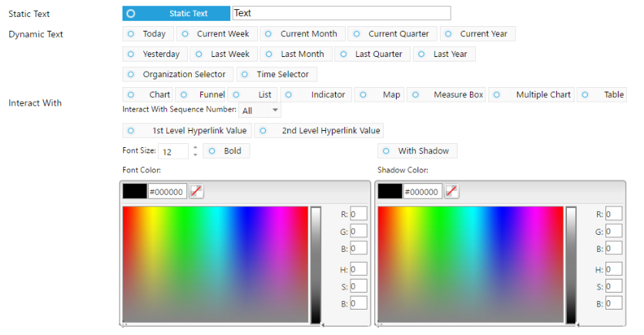Toggle the Bold font option
This screenshot has height=335, width=644.
pos(226,151)
